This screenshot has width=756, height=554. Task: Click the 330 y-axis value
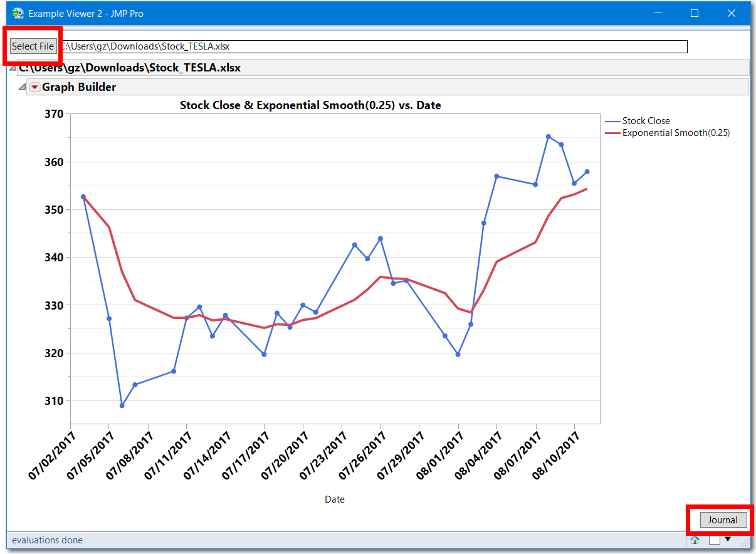click(x=54, y=305)
